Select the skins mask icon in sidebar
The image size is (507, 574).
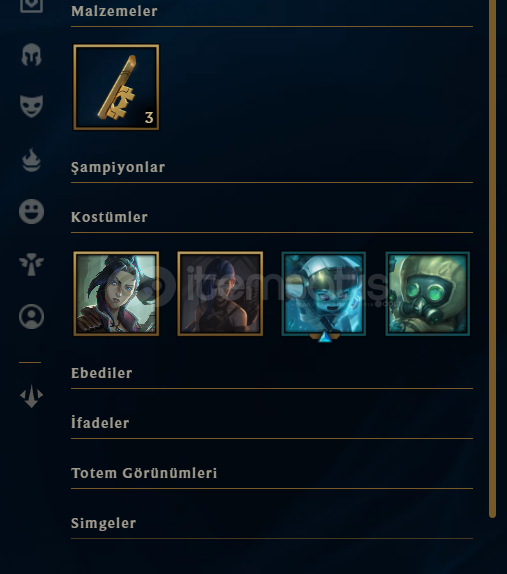click(x=31, y=106)
